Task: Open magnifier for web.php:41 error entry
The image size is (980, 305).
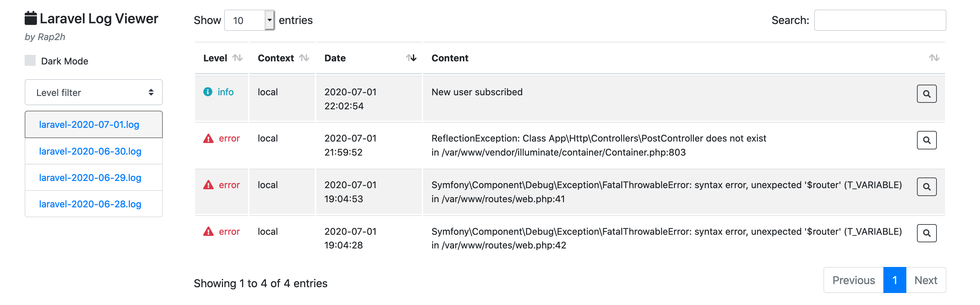Action: 926,187
